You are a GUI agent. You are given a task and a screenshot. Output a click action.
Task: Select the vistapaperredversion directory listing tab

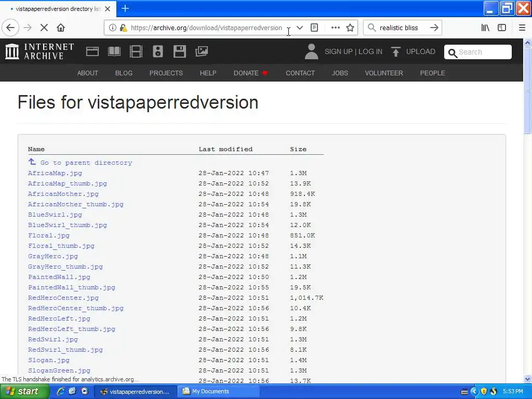[58, 9]
